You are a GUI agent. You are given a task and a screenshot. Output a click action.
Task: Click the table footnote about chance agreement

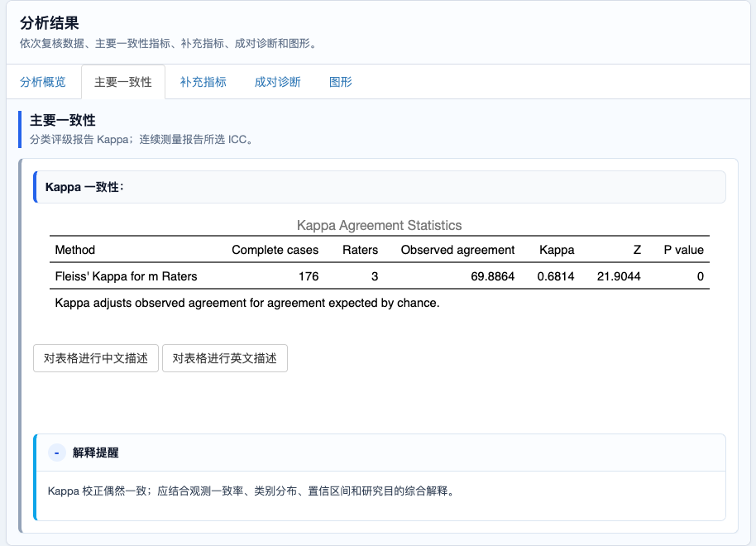247,303
